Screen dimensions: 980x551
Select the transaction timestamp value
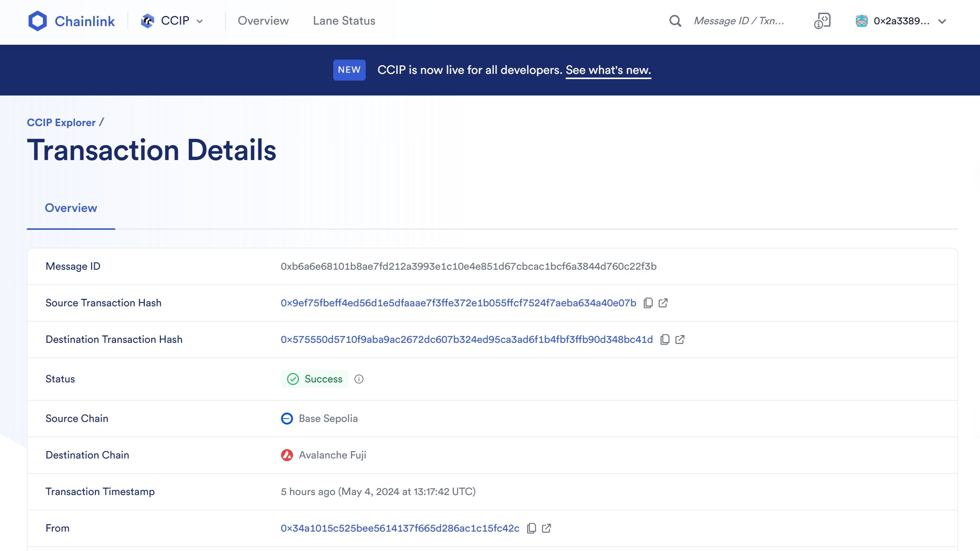378,492
